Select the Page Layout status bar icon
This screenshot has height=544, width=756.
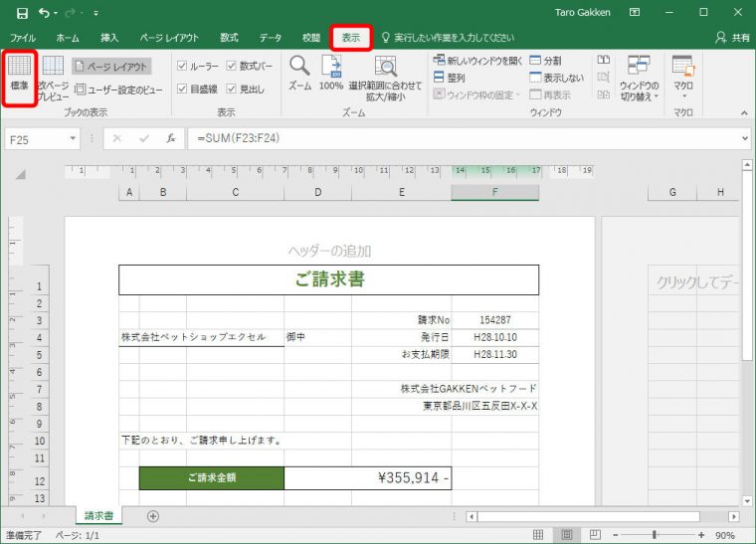click(567, 535)
